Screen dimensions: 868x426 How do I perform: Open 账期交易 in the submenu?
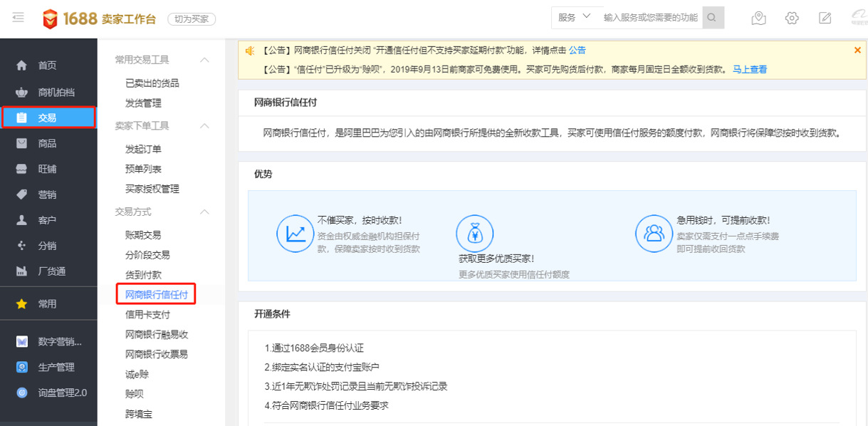[x=143, y=235]
